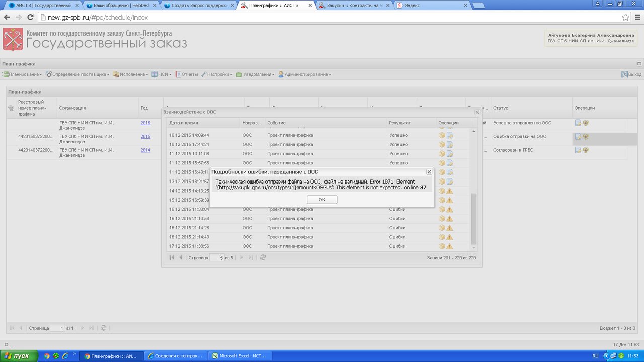The height and width of the screenshot is (362, 644).
Task: Click warning icon in 14.12.2015 14:13:25 row
Action: point(450,191)
